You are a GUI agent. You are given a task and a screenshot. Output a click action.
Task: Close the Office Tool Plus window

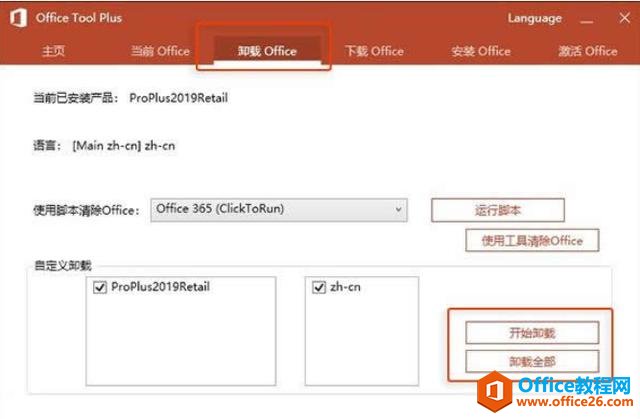coord(624,18)
